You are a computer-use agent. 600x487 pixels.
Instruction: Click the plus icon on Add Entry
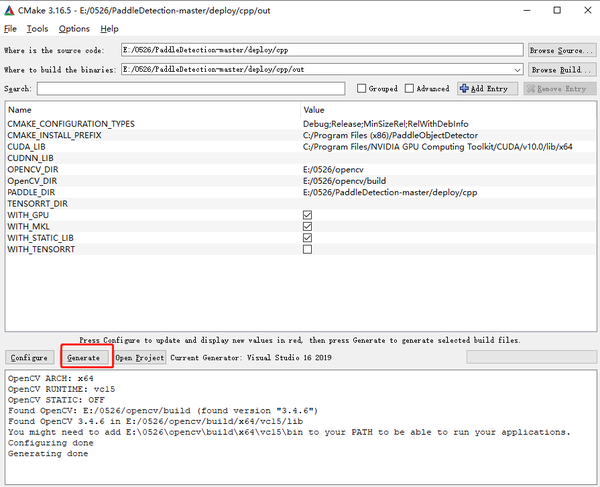pos(464,88)
